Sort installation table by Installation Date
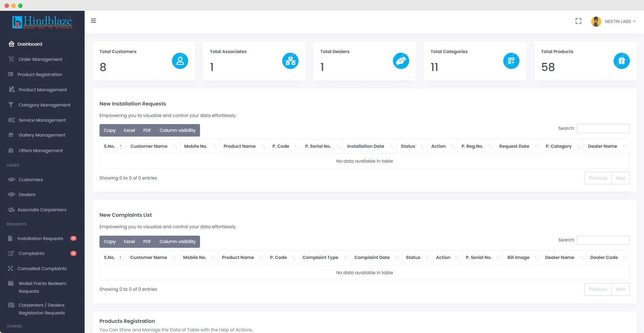 coord(370,146)
